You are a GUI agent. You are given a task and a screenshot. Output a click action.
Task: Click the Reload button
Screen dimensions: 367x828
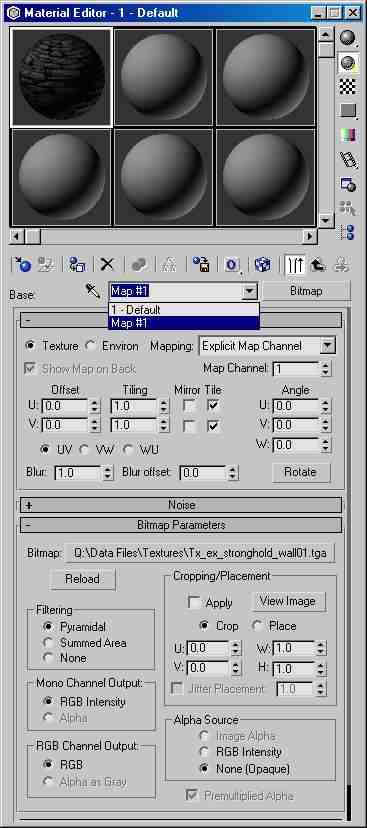(82, 579)
